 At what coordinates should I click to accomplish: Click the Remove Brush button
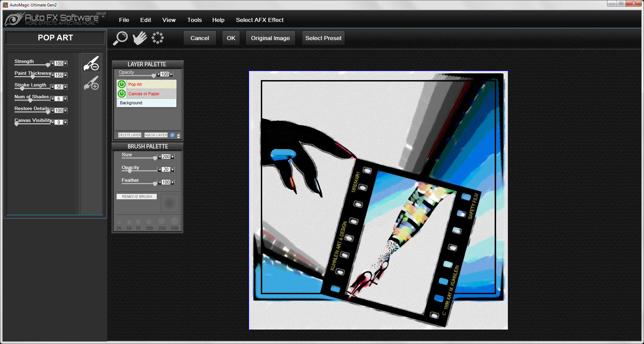coord(137,197)
